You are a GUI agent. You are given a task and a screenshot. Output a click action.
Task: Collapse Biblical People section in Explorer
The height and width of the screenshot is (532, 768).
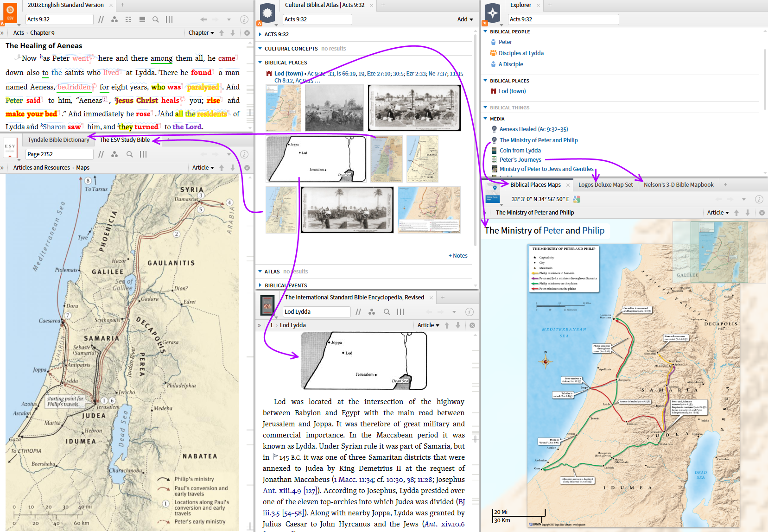485,32
